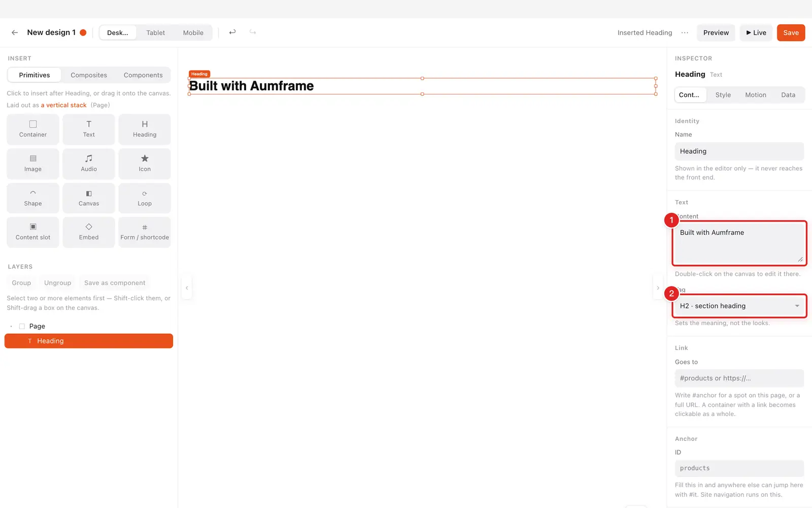Toggle the Page layer checkbox
Image resolution: width=812 pixels, height=508 pixels.
22,326
